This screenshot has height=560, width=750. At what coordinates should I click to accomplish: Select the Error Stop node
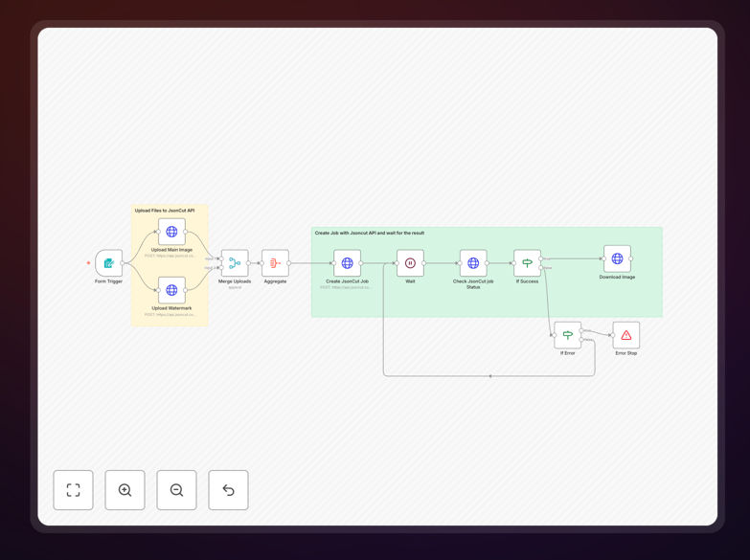point(626,335)
